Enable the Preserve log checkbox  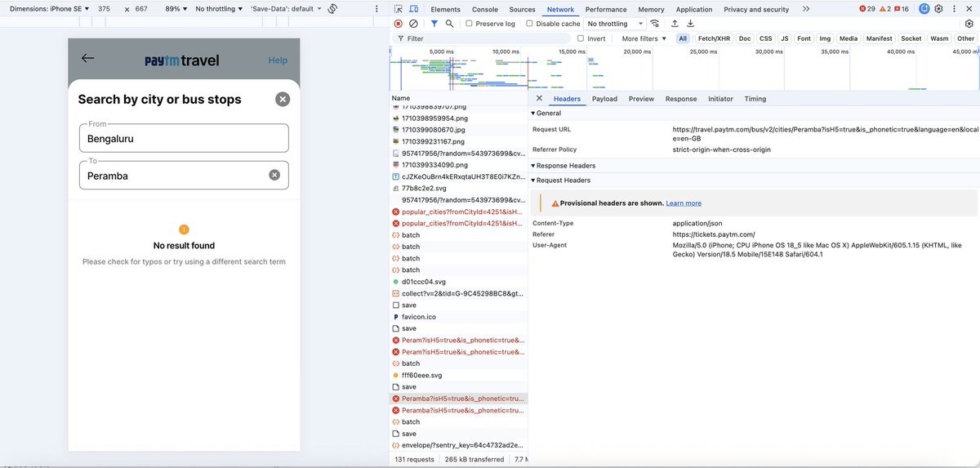[470, 24]
